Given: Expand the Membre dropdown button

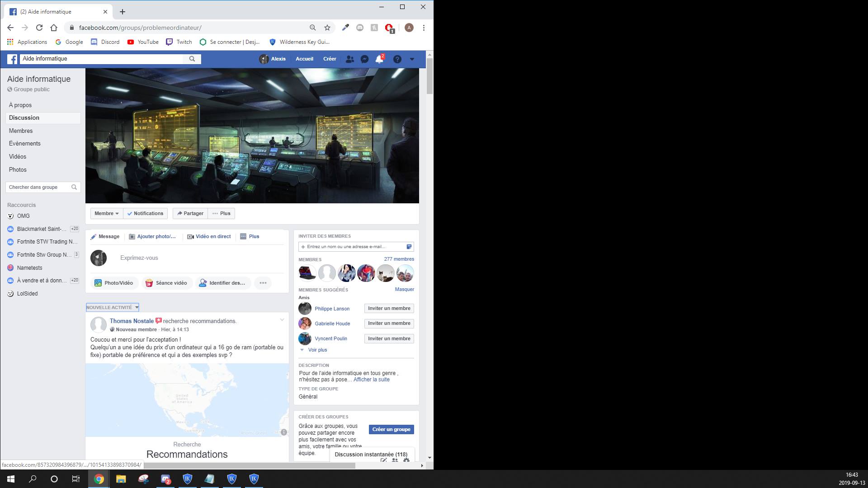Looking at the screenshot, I should [107, 213].
